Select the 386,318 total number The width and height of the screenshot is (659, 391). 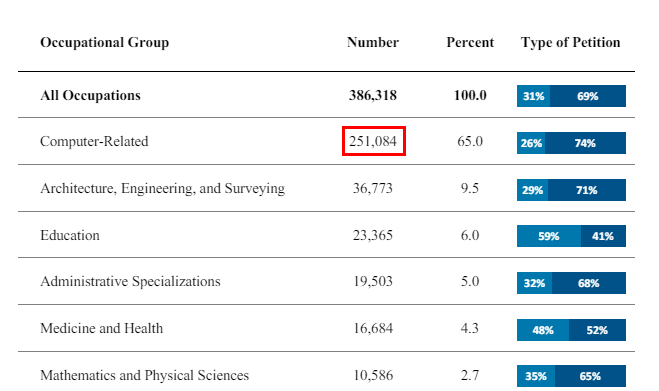pos(373,95)
